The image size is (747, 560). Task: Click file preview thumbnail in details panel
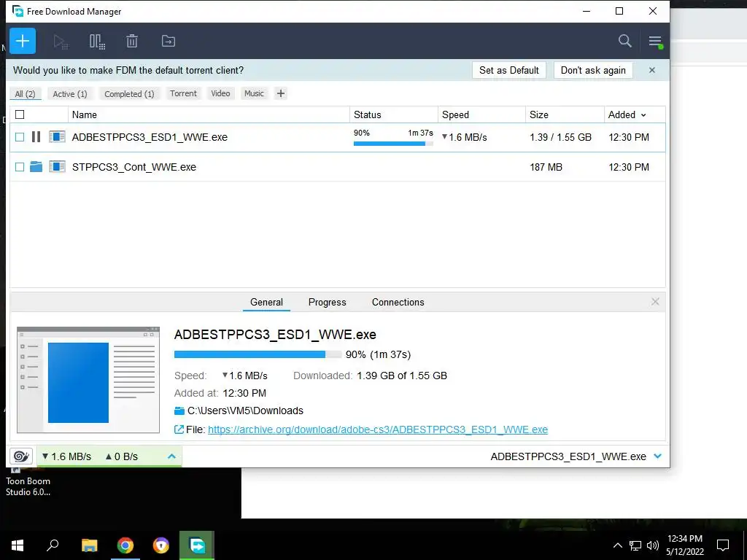(88, 380)
